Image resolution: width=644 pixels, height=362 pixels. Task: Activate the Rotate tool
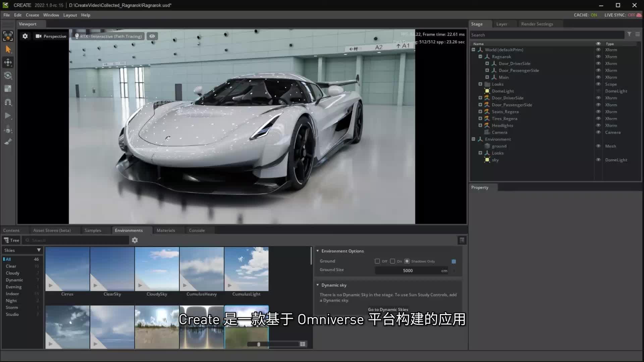pos(8,75)
